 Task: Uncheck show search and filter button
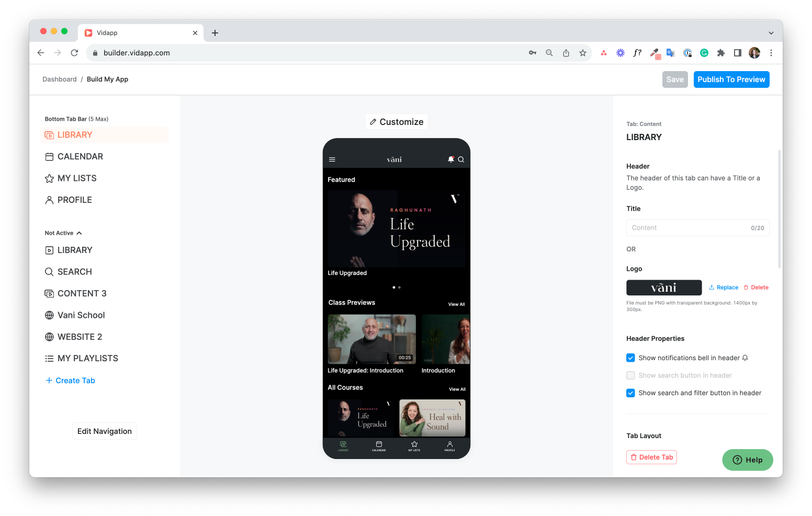tap(630, 393)
